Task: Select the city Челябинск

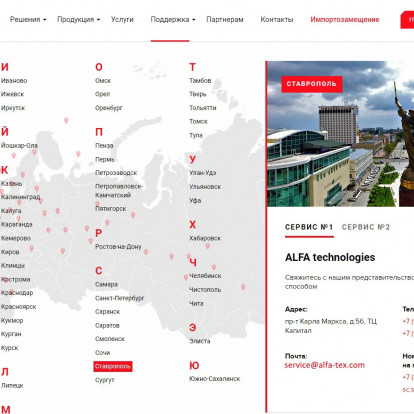Action: pyautogui.click(x=205, y=276)
